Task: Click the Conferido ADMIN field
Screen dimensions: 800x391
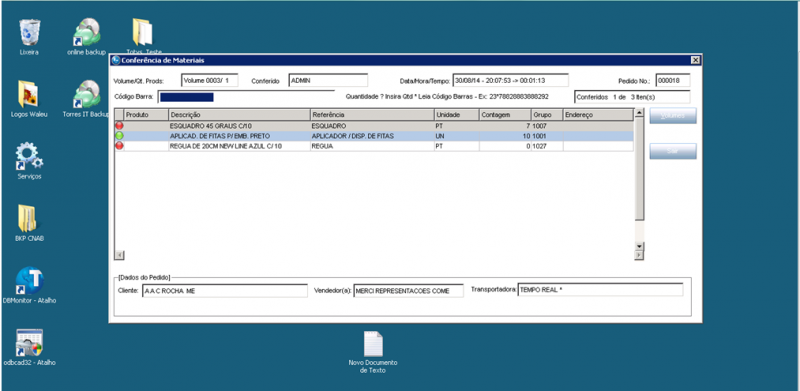Action: (328, 81)
